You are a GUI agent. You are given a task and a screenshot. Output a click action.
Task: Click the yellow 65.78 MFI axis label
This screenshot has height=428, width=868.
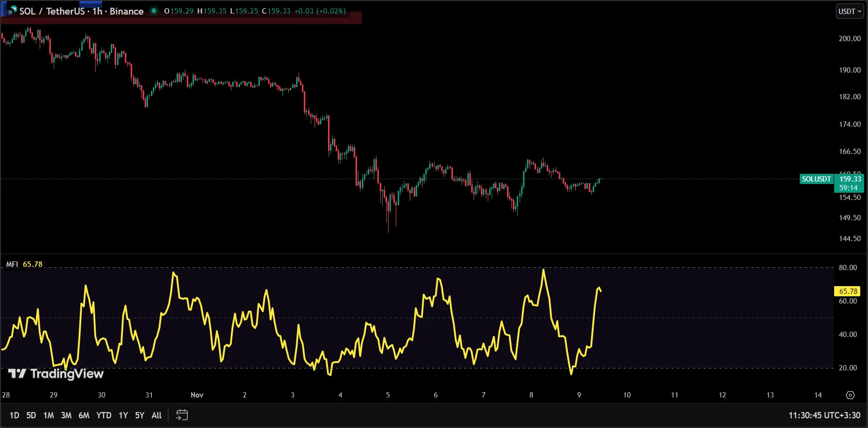pos(848,291)
